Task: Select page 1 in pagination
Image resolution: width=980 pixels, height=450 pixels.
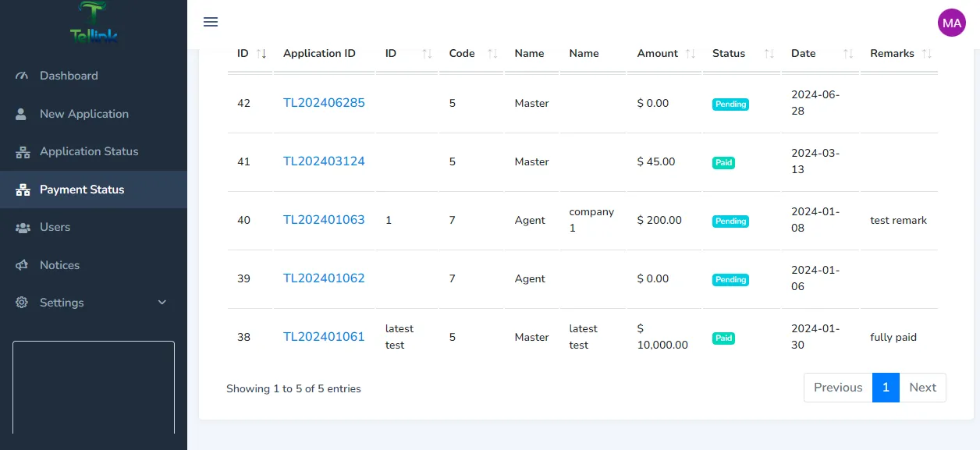Action: 886,388
